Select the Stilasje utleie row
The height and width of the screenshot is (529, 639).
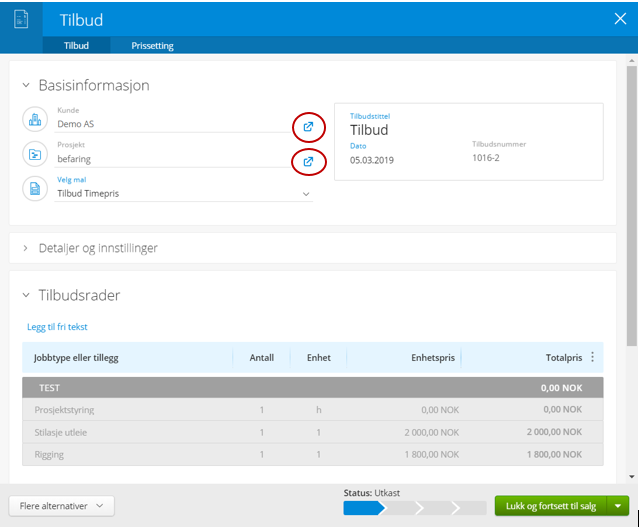point(313,432)
